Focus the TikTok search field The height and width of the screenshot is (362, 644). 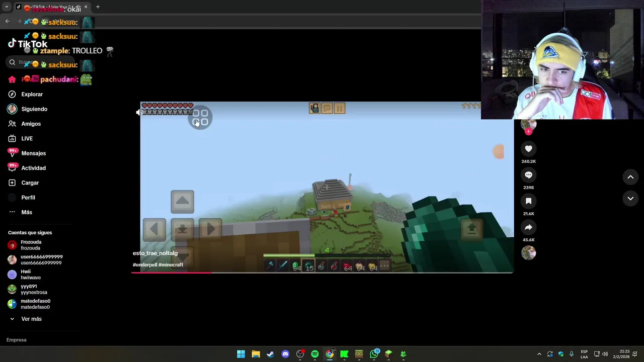click(40, 62)
